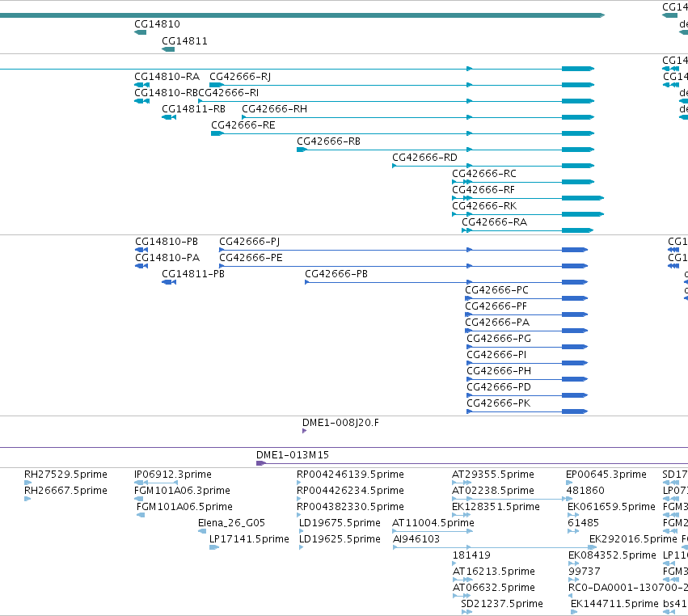Select the RH26667.5prime EST label
Viewport: 688px width, 616px height.
point(65,491)
